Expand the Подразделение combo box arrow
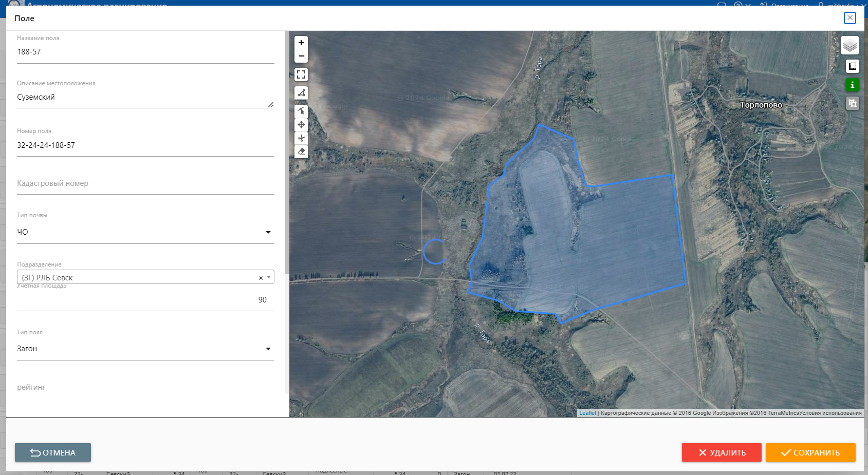 (269, 277)
